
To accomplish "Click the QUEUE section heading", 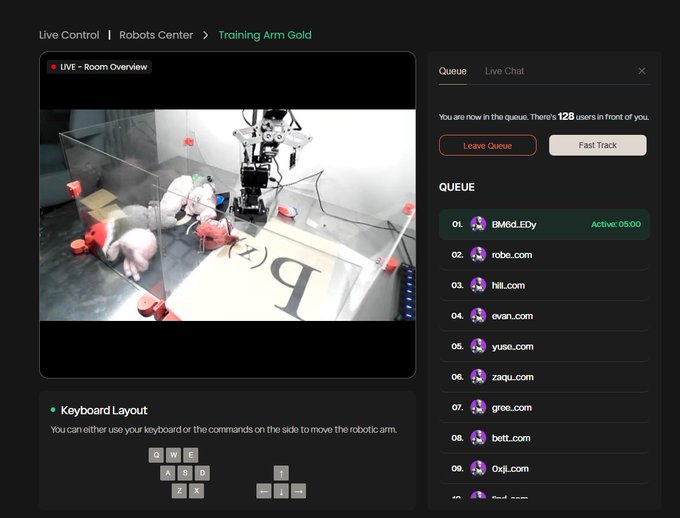I will click(457, 187).
